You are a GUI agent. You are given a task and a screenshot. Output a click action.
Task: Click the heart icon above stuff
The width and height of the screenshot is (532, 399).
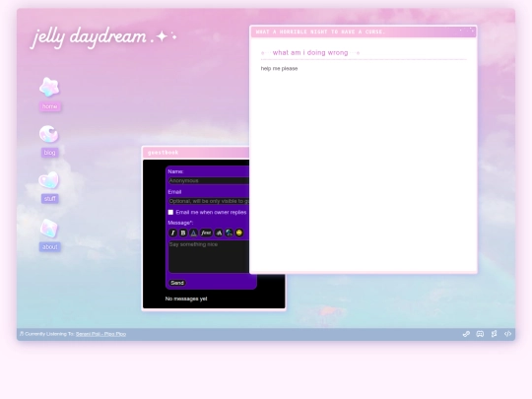[x=49, y=180]
